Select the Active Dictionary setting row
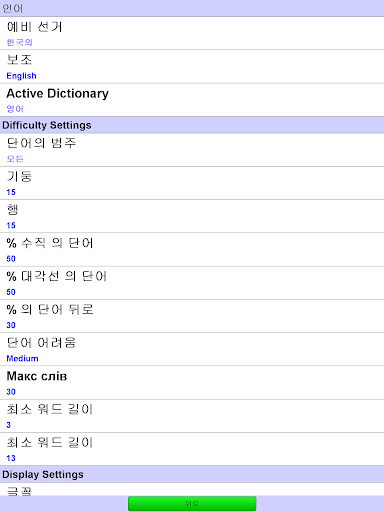 [x=192, y=100]
